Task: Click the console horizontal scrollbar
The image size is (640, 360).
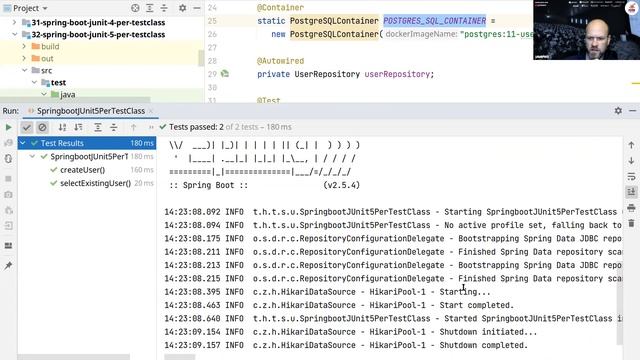Action: (x=180, y=358)
